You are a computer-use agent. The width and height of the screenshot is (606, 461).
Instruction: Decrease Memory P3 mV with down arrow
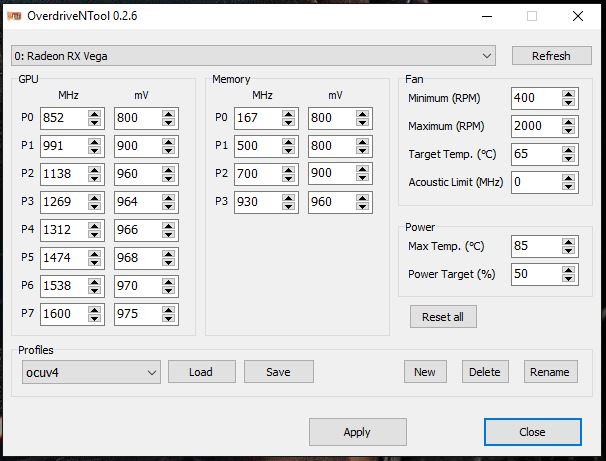(363, 206)
